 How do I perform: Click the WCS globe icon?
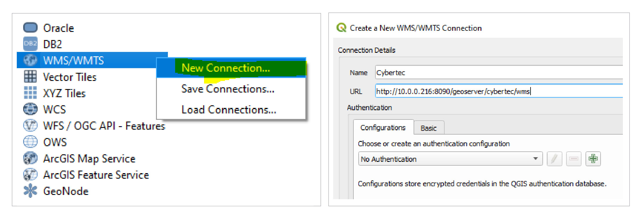[30, 109]
